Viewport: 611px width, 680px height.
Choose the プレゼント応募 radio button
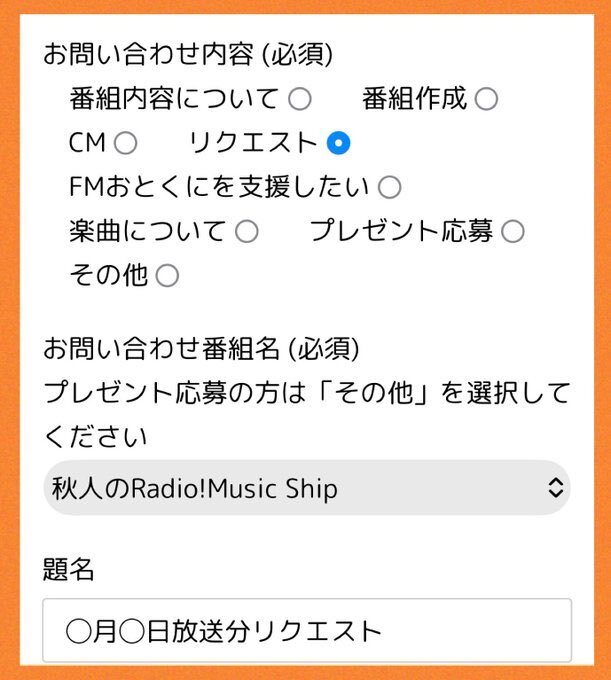point(513,232)
